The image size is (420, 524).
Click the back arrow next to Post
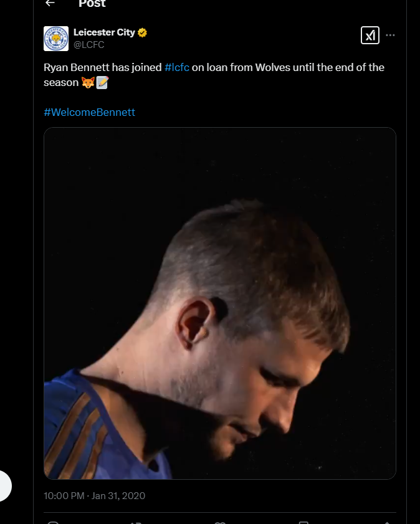coord(50,3)
